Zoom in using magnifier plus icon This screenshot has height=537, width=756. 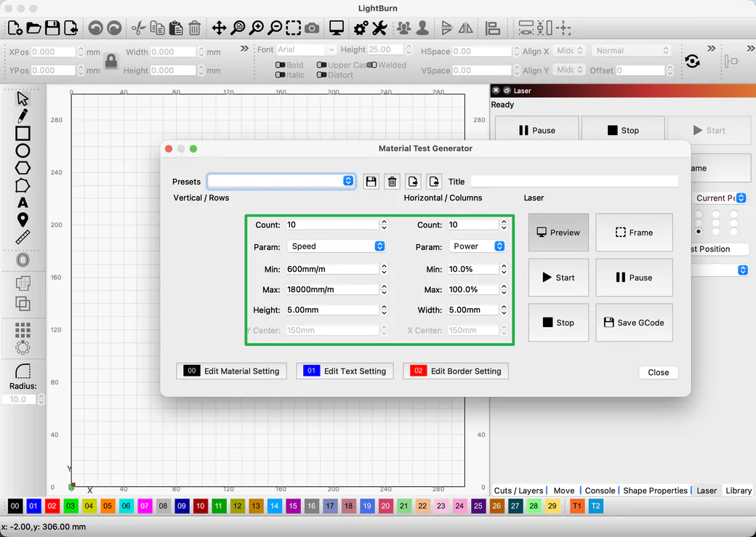256,28
